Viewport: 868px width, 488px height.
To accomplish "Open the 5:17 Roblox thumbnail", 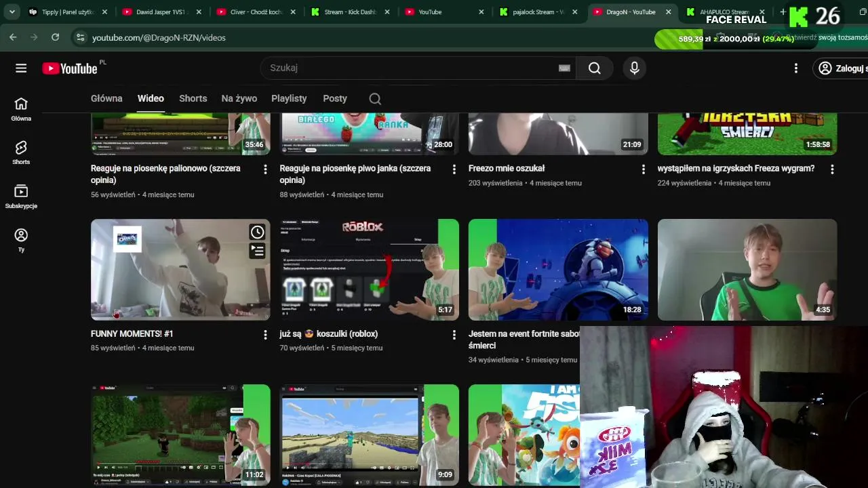I will click(x=370, y=269).
